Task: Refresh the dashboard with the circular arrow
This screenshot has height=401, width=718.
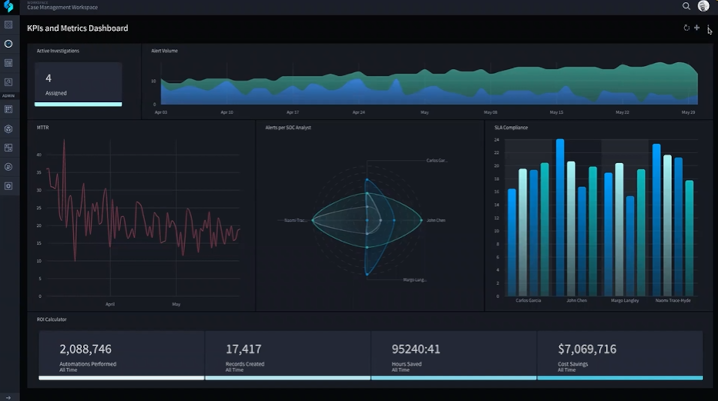Action: pos(686,28)
